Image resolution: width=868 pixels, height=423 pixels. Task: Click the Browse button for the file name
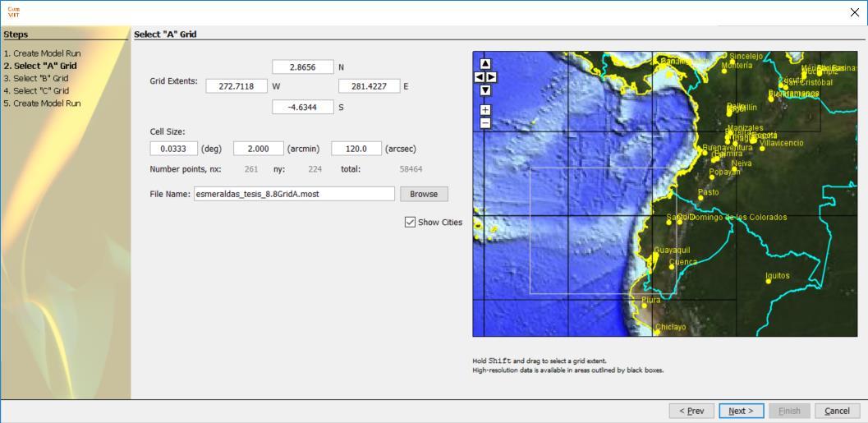pos(424,194)
